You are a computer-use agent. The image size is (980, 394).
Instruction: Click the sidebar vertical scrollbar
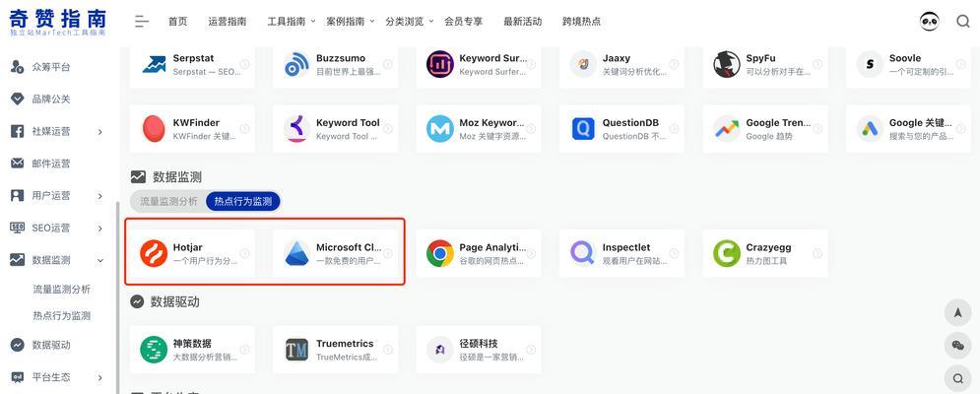click(x=117, y=295)
